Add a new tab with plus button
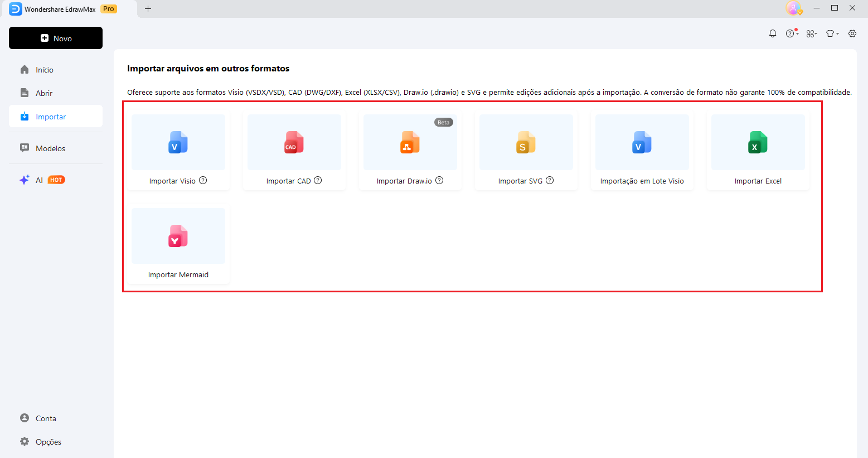The height and width of the screenshot is (458, 868). [148, 9]
